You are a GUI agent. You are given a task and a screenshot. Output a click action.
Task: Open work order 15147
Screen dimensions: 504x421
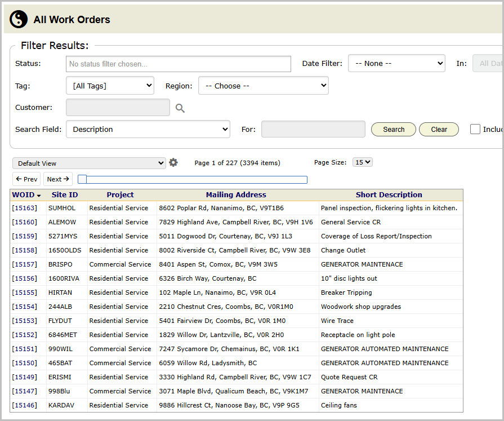pyautogui.click(x=24, y=391)
